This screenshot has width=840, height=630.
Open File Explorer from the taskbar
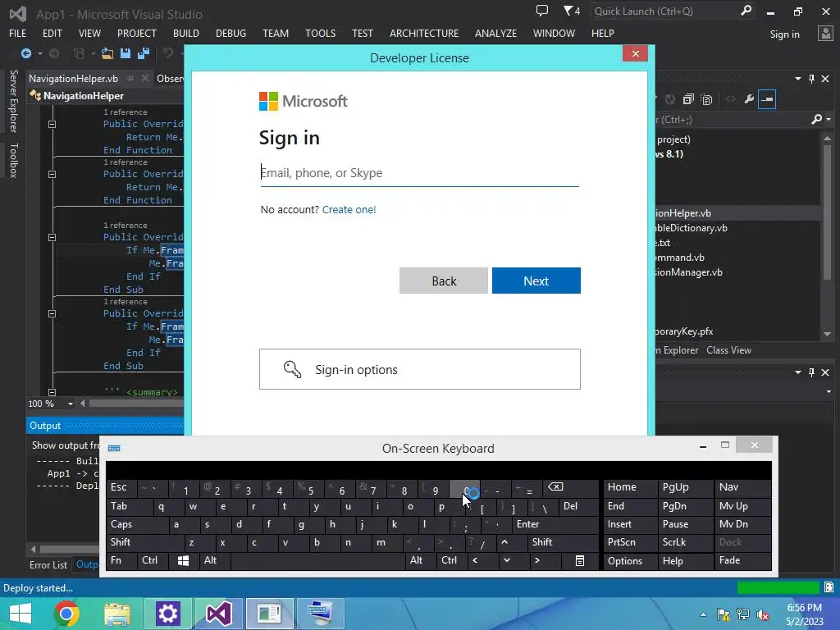click(x=116, y=614)
